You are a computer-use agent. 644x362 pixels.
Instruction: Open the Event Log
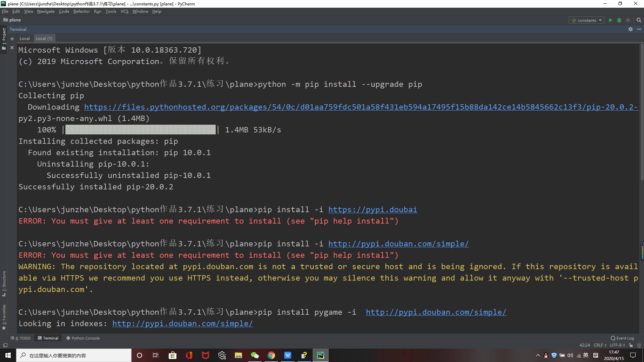tap(622, 338)
